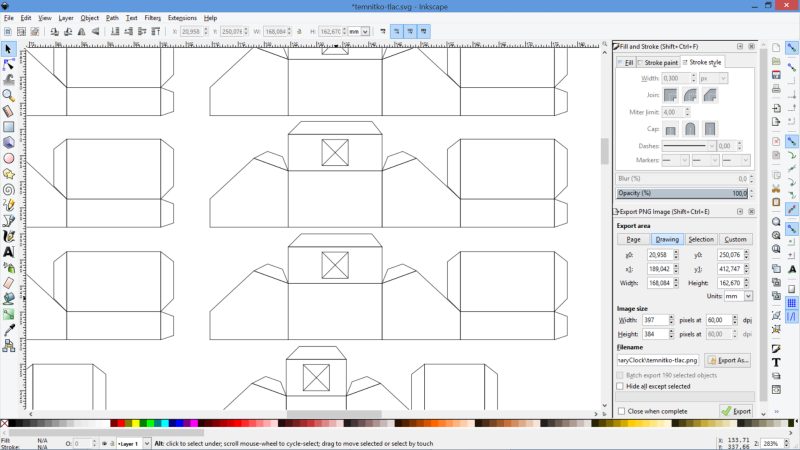Open stroke width unit px dropdown
Image resolution: width=800 pixels, height=450 pixels.
tap(713, 79)
